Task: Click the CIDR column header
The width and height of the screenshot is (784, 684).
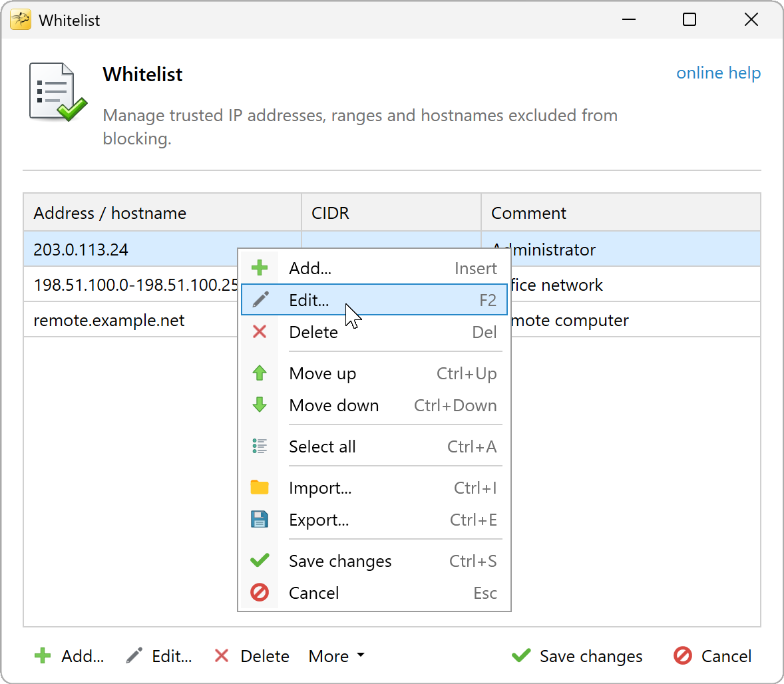Action: 391,212
